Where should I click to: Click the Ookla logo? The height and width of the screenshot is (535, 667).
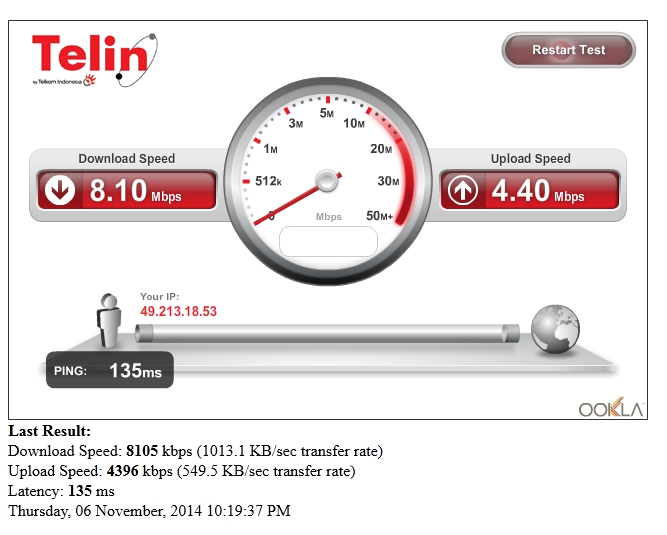pyautogui.click(x=611, y=407)
